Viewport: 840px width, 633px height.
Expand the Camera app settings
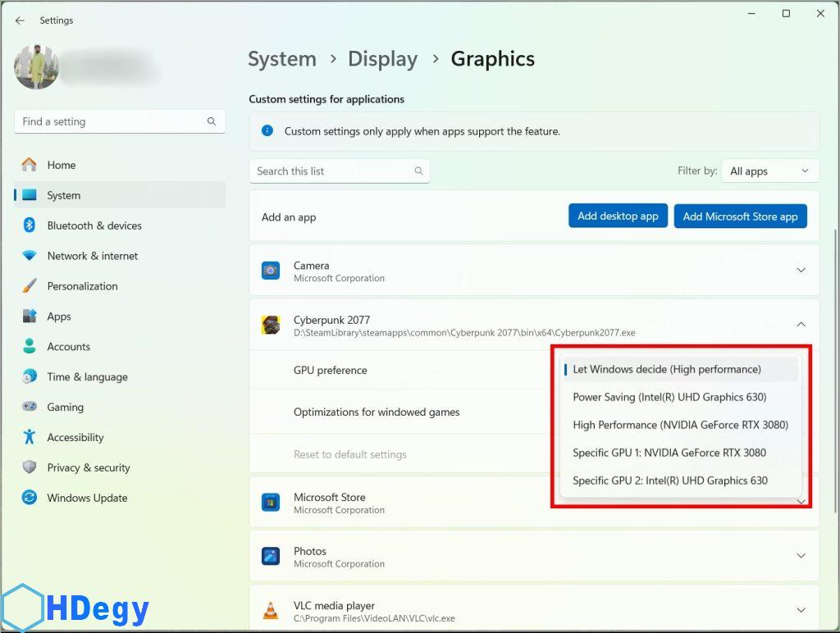801,271
